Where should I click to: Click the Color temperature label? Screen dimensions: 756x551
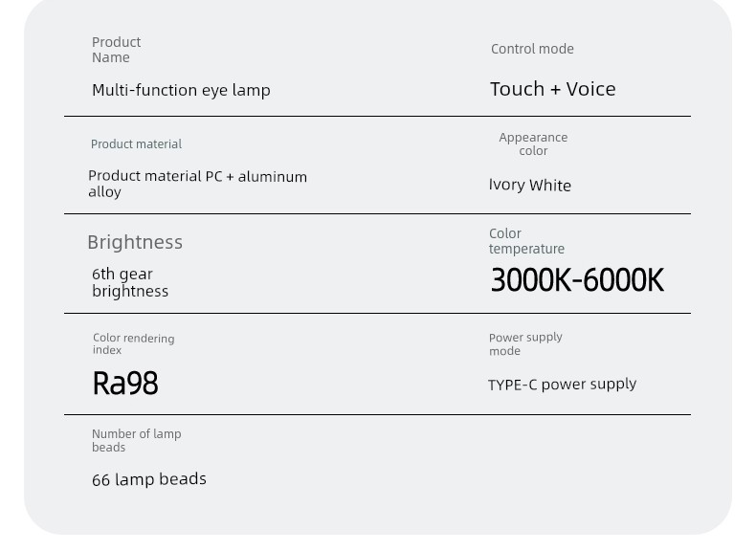(526, 241)
